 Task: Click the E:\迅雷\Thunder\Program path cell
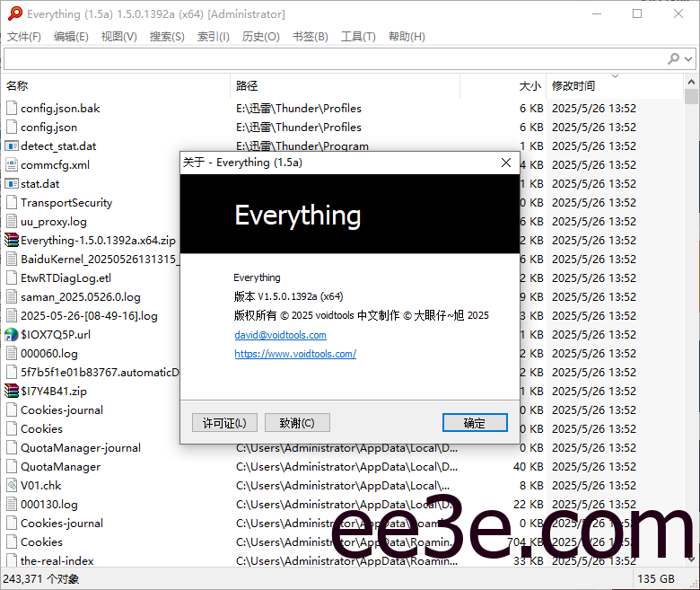pos(302,146)
